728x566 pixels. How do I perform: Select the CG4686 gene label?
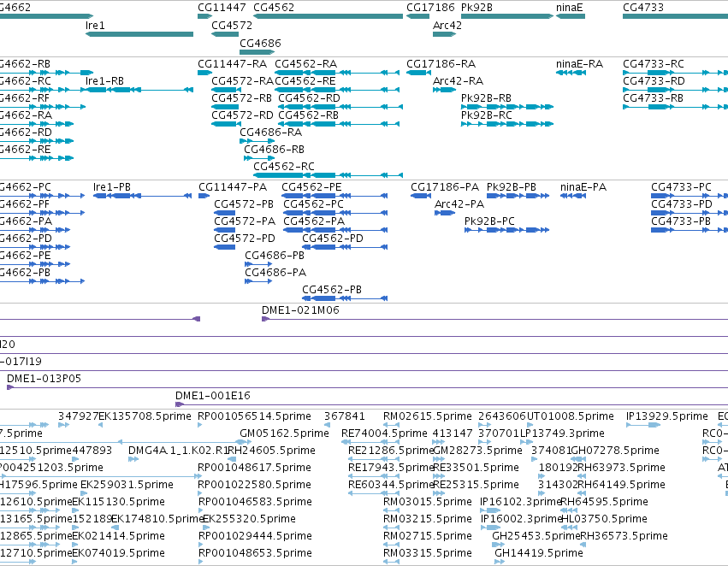pyautogui.click(x=260, y=43)
